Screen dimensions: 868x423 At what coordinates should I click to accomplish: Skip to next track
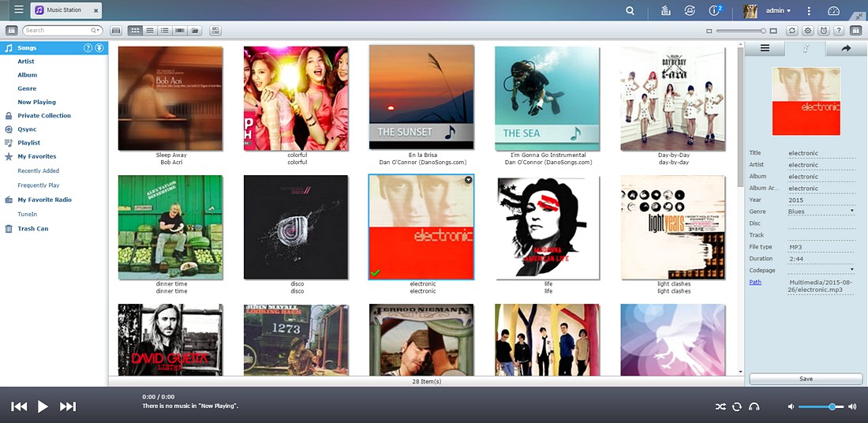point(68,406)
